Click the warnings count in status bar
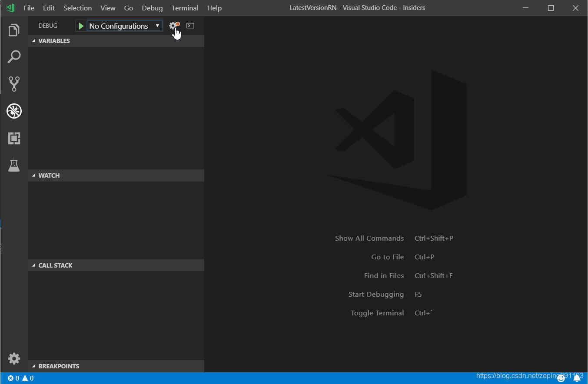588x384 pixels. (x=28, y=378)
